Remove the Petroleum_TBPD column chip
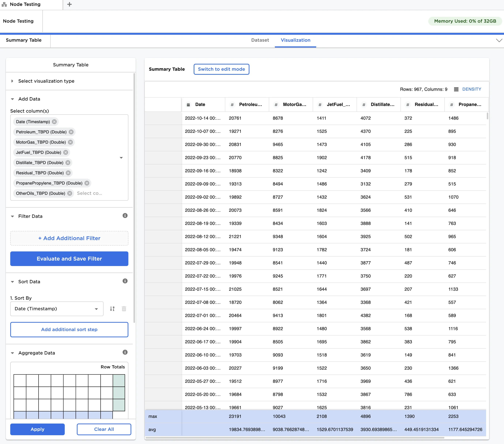 pyautogui.click(x=71, y=132)
